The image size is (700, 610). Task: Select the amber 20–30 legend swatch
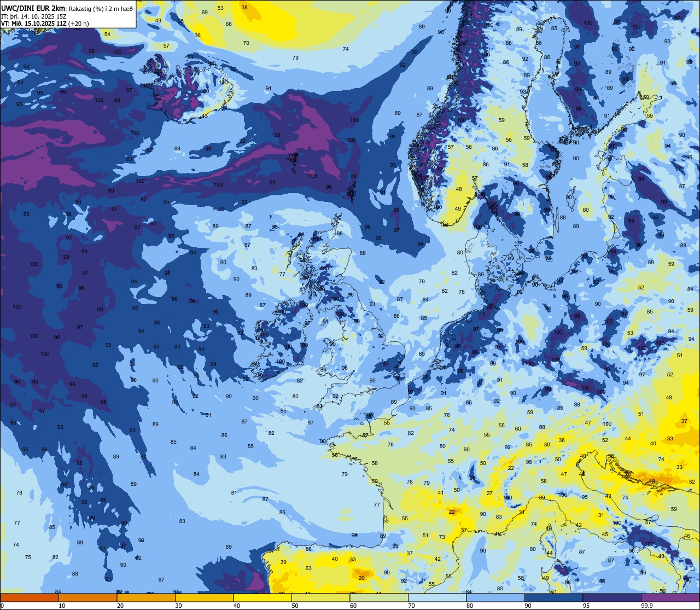(x=146, y=598)
